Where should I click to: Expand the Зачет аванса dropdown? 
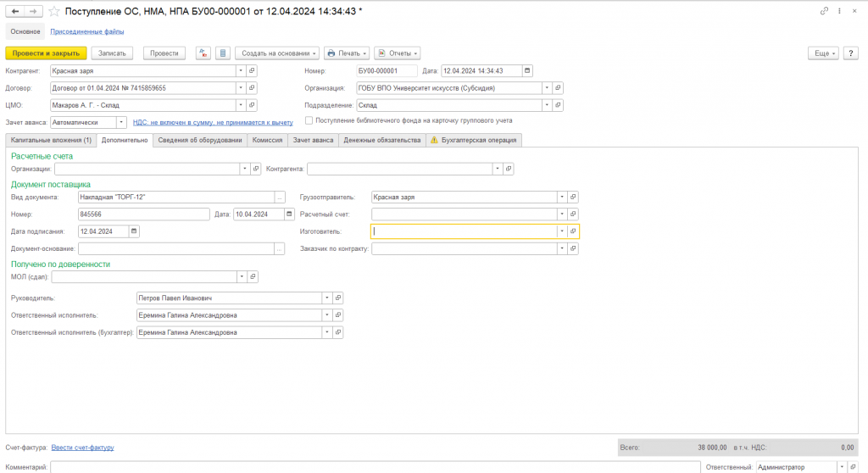tap(121, 122)
